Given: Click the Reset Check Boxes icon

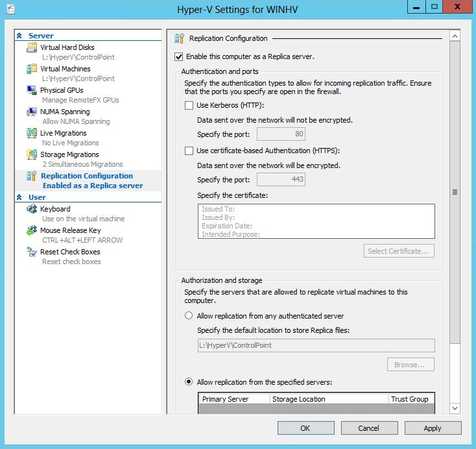Looking at the screenshot, I should (32, 252).
